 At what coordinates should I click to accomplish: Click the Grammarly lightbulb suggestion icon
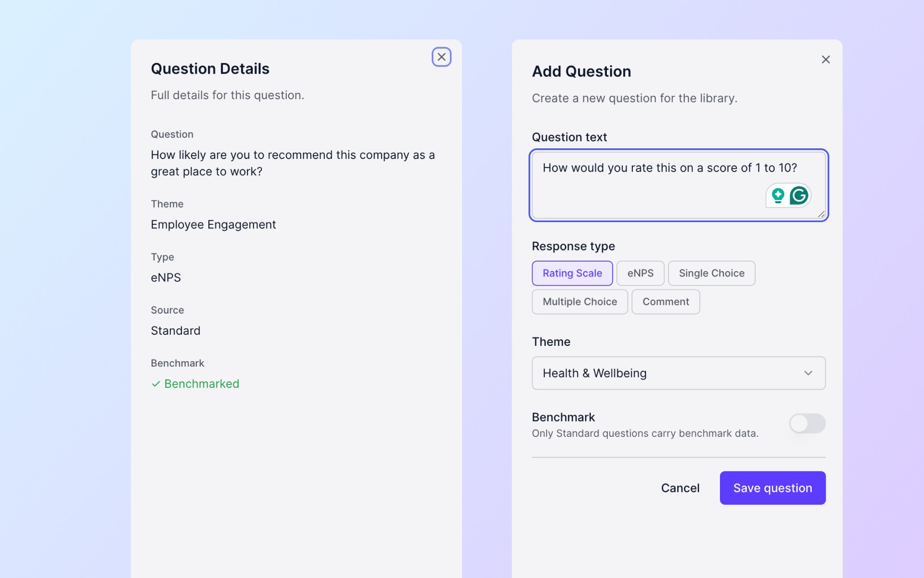tap(778, 196)
